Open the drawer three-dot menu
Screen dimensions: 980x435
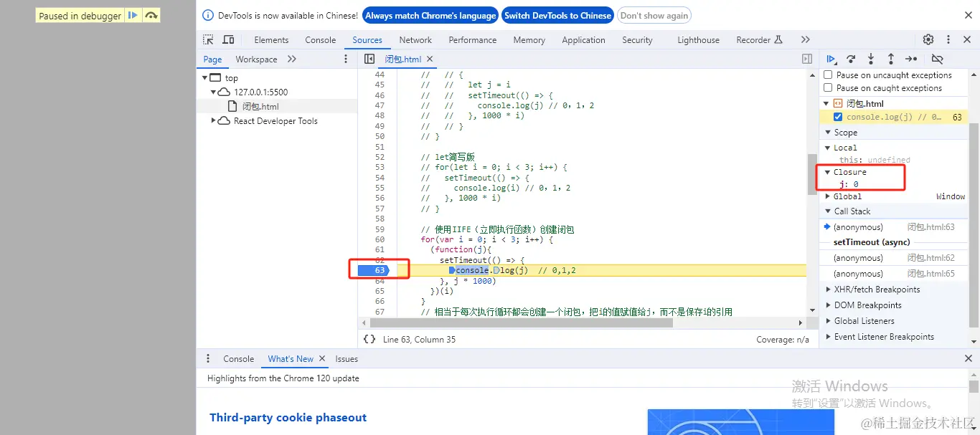click(x=208, y=359)
